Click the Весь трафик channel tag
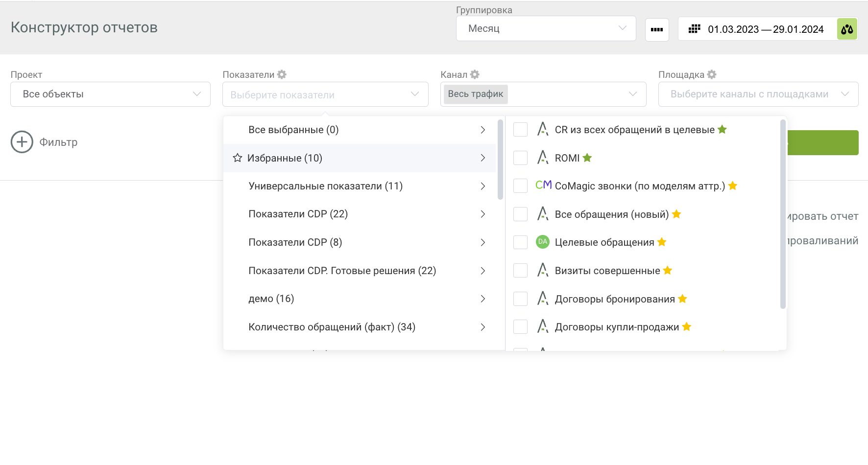Screen dimensions: 868x465 click(x=475, y=94)
